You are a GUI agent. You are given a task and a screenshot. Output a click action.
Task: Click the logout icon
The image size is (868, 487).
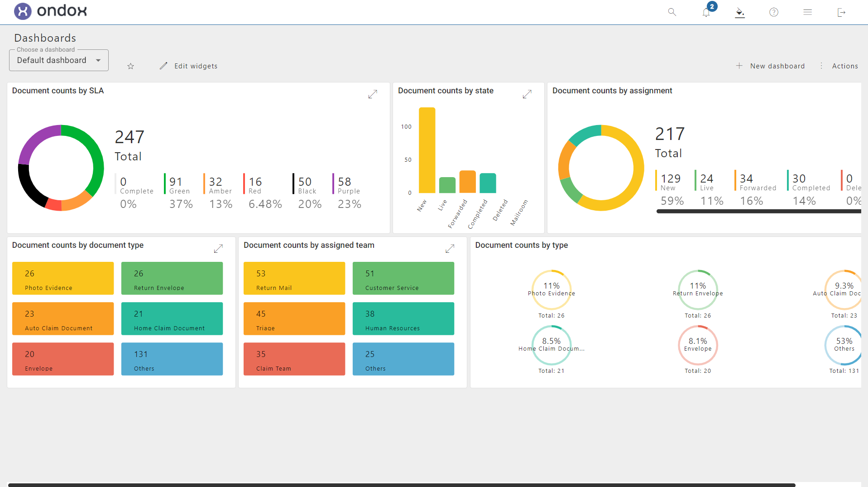click(x=841, y=12)
